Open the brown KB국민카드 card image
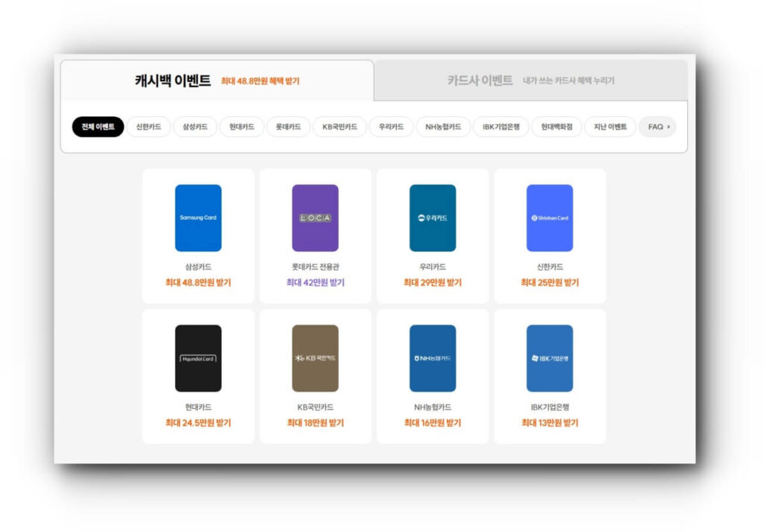 316,358
